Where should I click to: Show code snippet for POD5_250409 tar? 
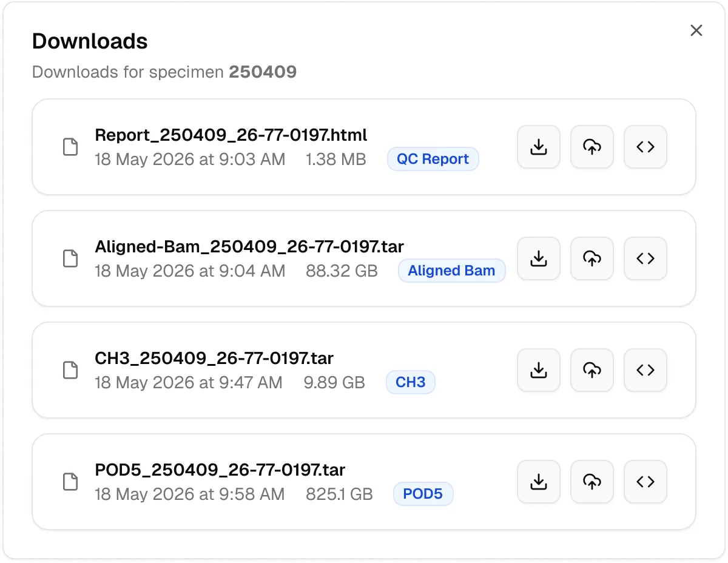point(645,482)
